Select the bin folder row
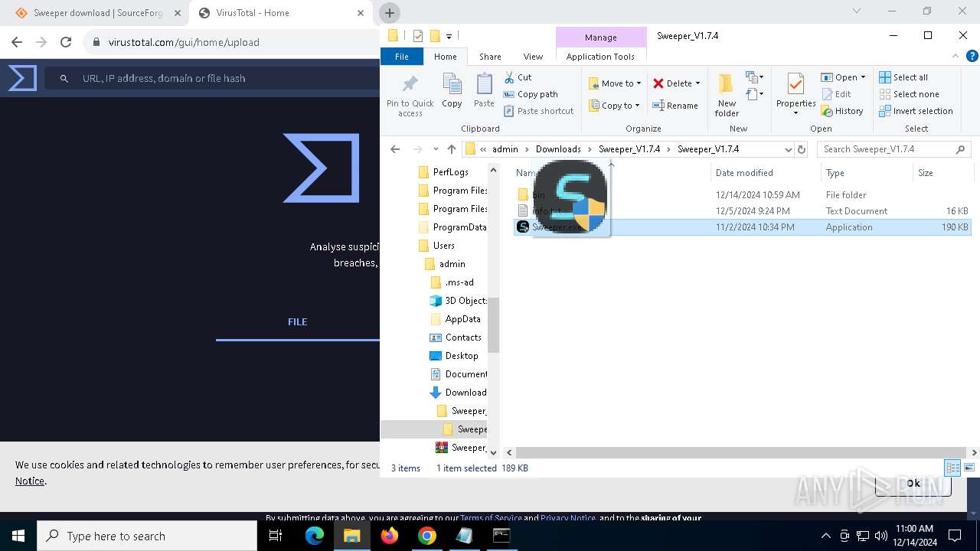Image resolution: width=980 pixels, height=551 pixels. point(742,195)
